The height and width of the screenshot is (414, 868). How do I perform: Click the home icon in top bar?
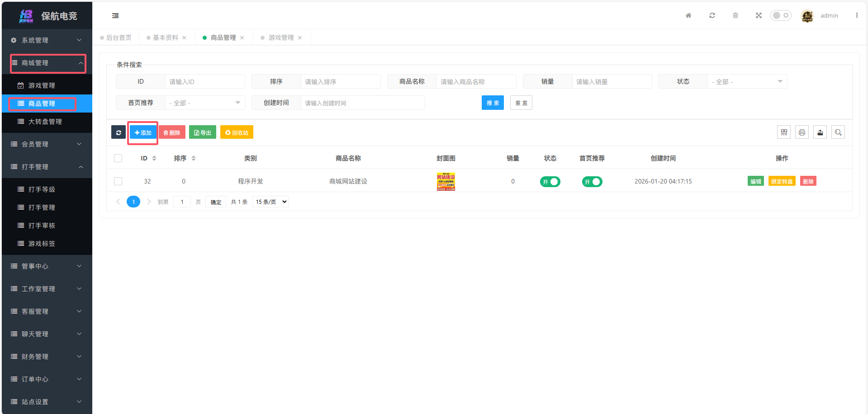(x=688, y=15)
